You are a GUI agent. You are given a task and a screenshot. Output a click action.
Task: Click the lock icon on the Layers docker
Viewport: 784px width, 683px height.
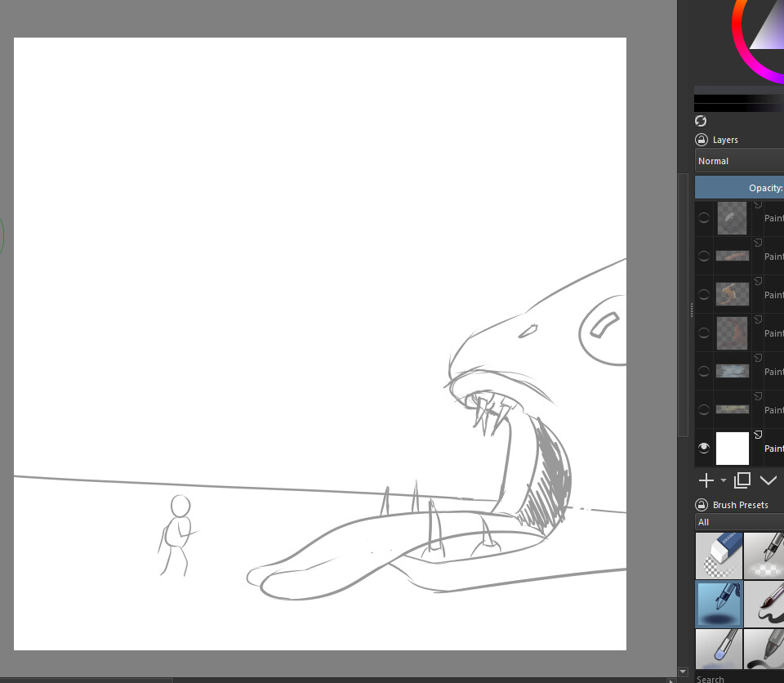point(702,140)
